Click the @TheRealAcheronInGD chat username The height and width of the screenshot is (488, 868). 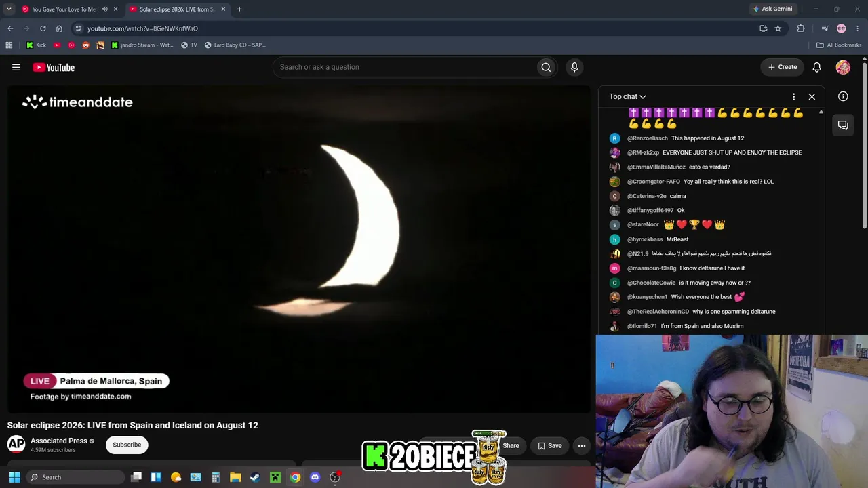(x=658, y=312)
